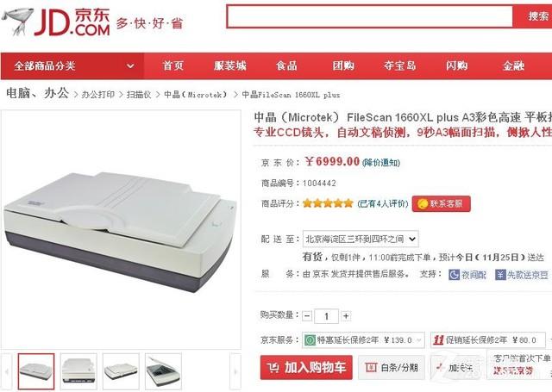The width and height of the screenshot is (552, 392).
Task: Click the 白条/分期 installment button
Action: [x=392, y=368]
